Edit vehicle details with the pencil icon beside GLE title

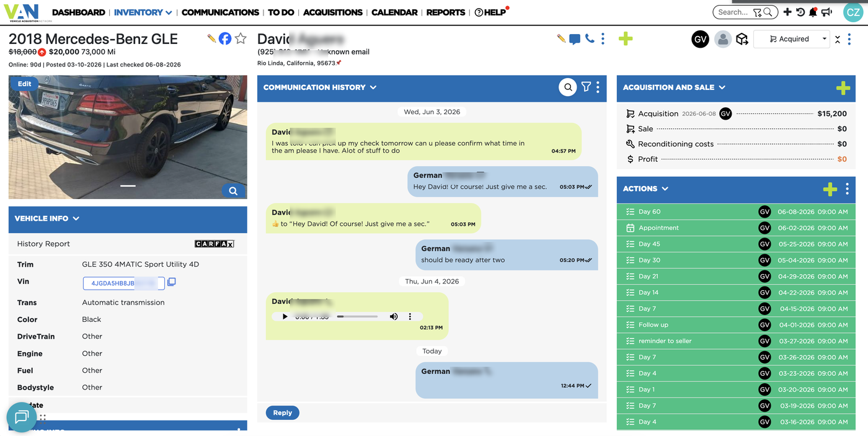[x=211, y=38]
